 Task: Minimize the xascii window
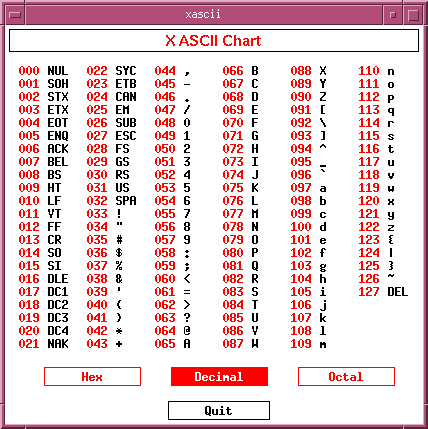point(393,14)
